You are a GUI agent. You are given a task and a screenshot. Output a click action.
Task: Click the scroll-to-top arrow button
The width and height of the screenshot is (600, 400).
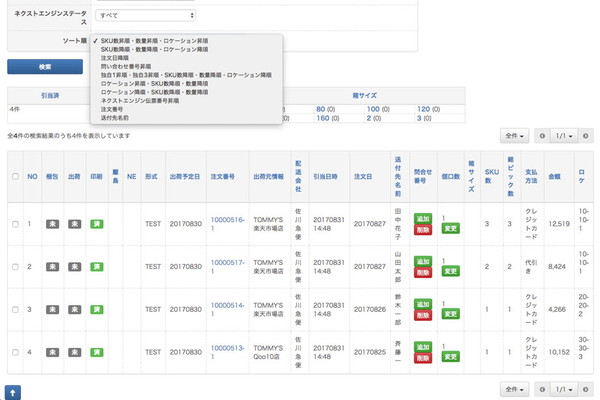tap(13, 393)
